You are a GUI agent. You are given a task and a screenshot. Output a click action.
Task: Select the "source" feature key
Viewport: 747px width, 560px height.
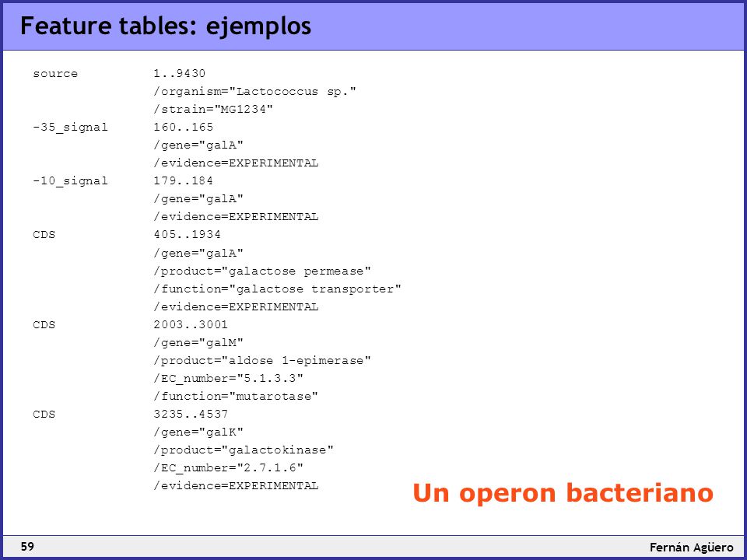click(x=55, y=74)
